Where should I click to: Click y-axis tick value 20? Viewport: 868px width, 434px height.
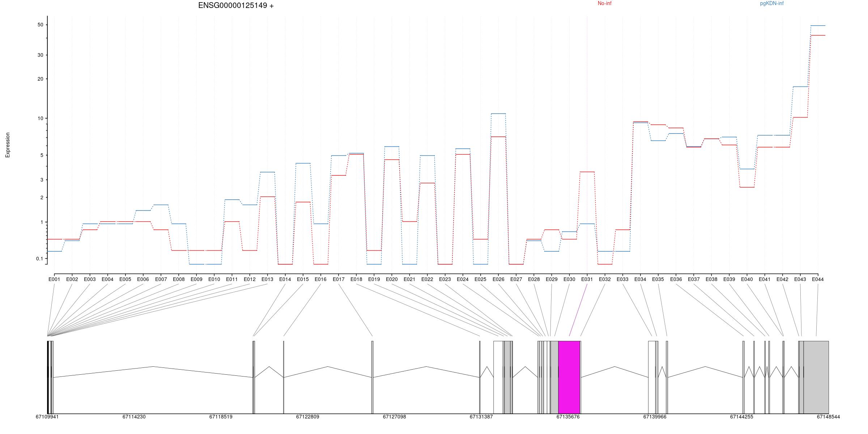(x=40, y=79)
